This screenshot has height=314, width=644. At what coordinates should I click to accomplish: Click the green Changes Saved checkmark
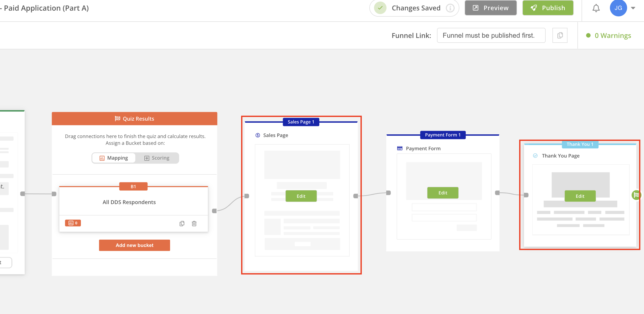[x=380, y=8]
